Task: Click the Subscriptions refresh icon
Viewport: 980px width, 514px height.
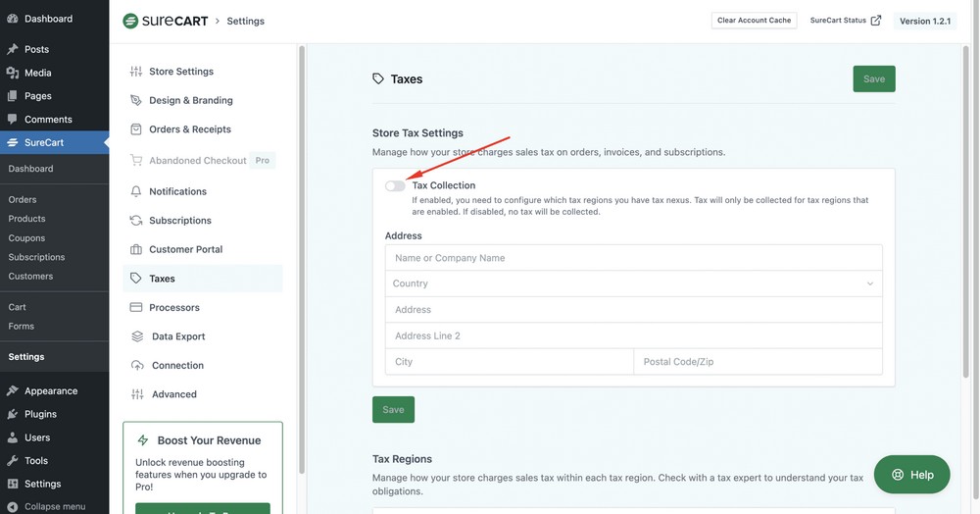Action: tap(135, 220)
